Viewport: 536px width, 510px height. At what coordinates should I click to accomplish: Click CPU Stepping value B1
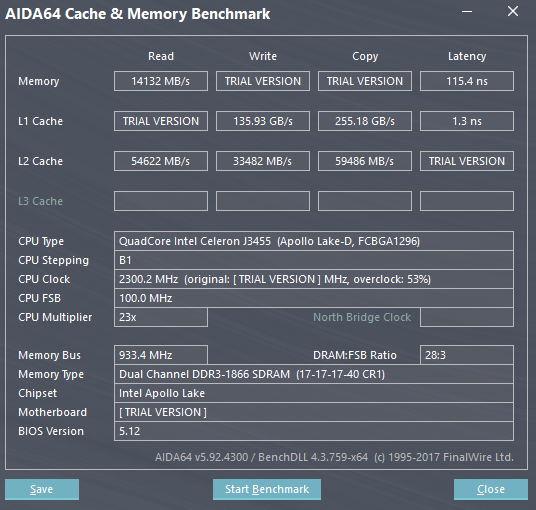314,260
